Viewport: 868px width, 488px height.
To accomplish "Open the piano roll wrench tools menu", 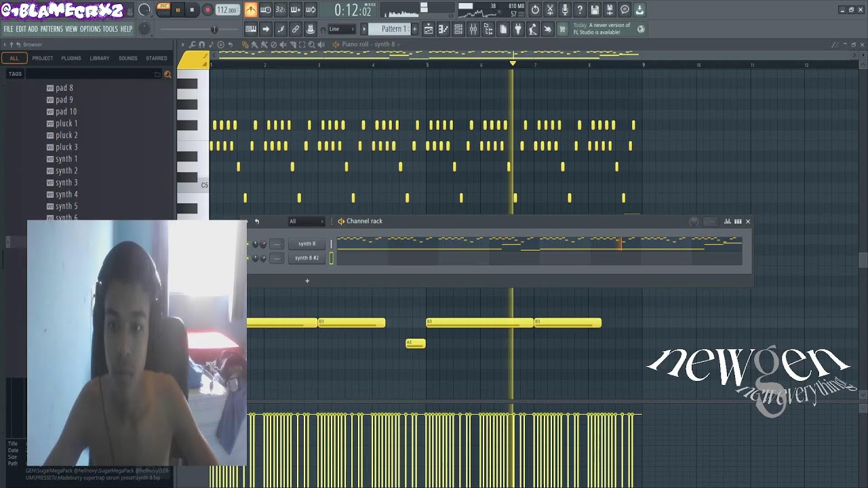I will click(x=193, y=45).
